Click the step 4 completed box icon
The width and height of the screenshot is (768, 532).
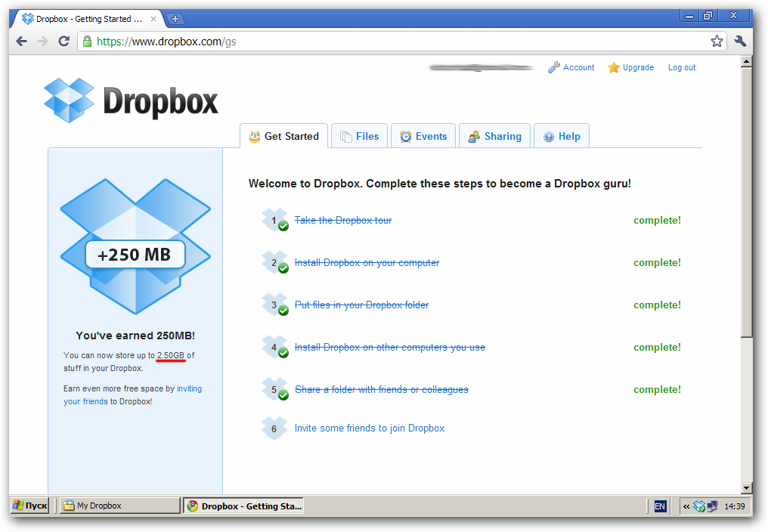click(x=275, y=347)
